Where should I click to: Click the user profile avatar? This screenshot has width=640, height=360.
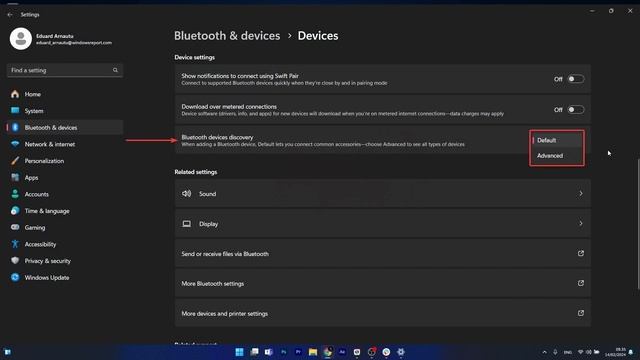[20, 39]
